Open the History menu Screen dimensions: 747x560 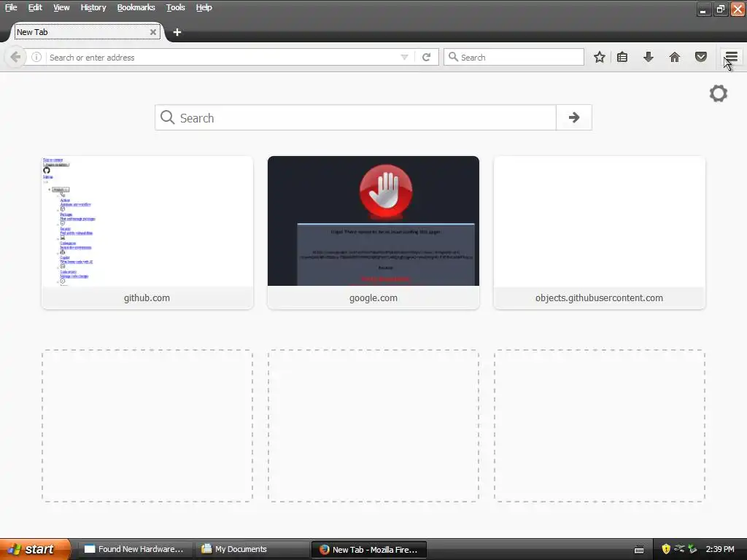click(x=93, y=7)
